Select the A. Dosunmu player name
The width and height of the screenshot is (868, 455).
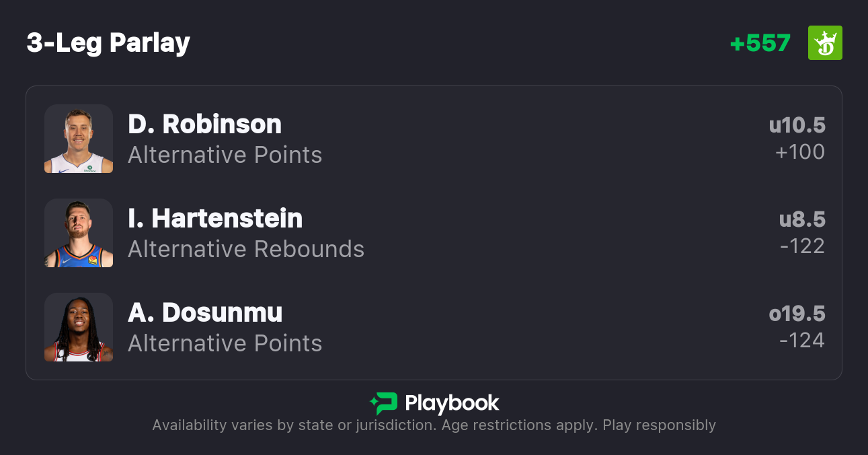[x=205, y=313]
